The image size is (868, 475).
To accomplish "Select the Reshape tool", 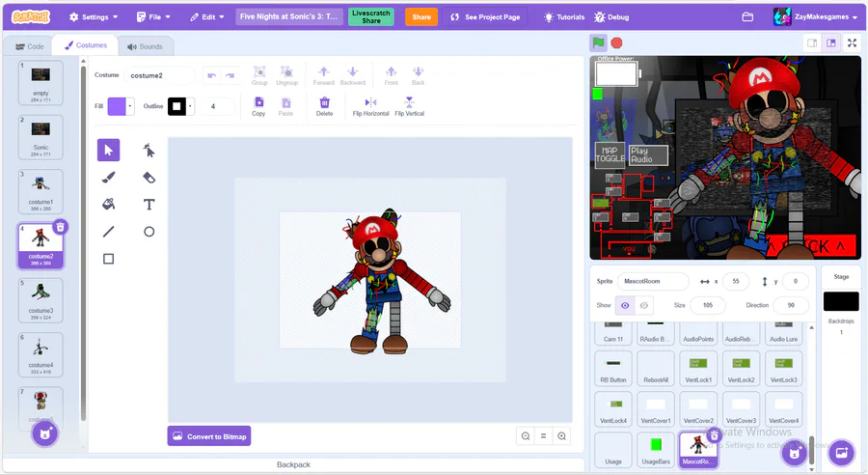I will (x=149, y=150).
